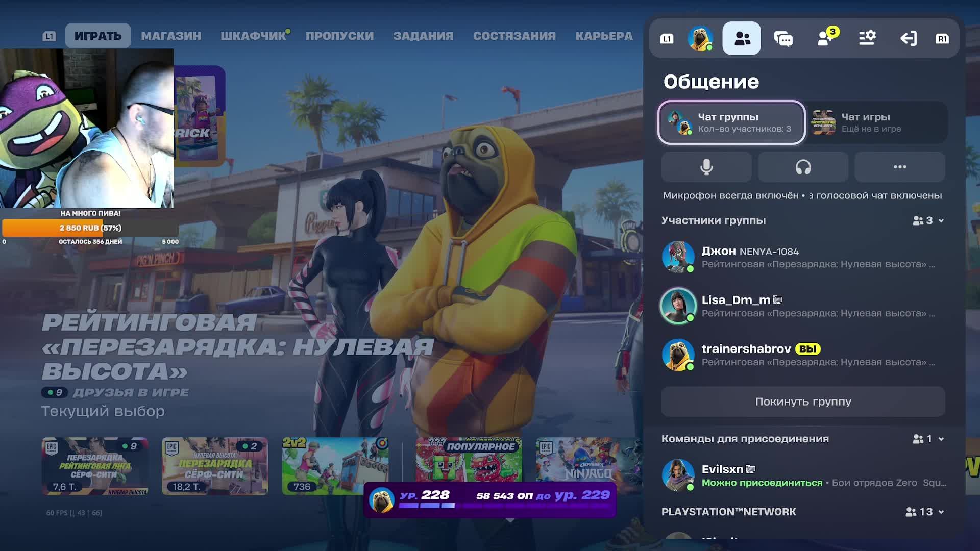This screenshot has width=980, height=551.
Task: Open friend requests icon with badge 3
Action: click(x=825, y=38)
